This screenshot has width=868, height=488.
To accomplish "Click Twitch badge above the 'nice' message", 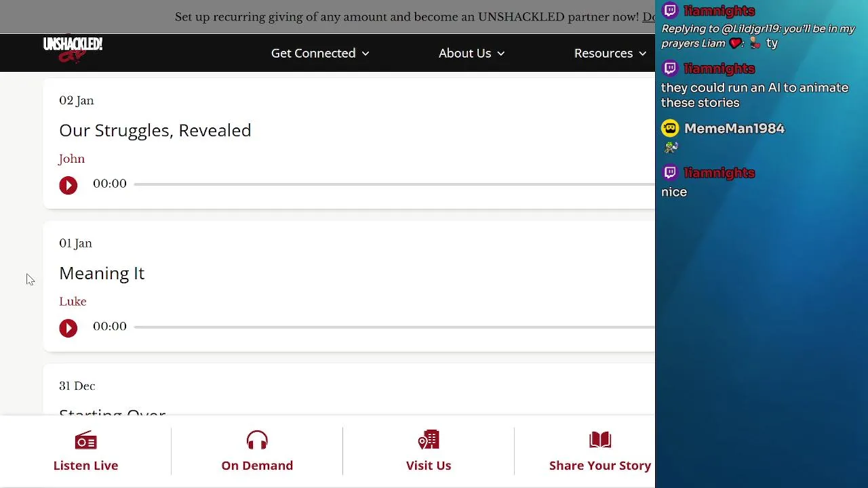I will [x=670, y=173].
